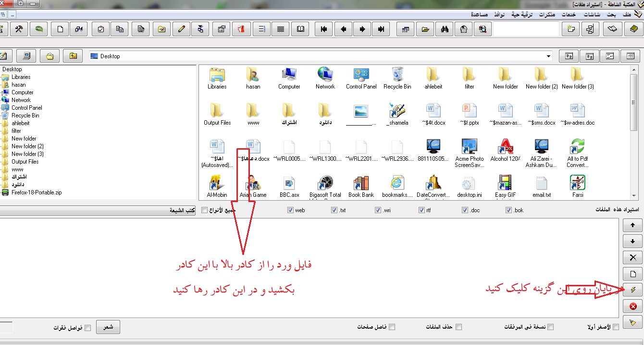Uncheck the .bok file type checkbox
This screenshot has width=644, height=345.
pos(508,210)
